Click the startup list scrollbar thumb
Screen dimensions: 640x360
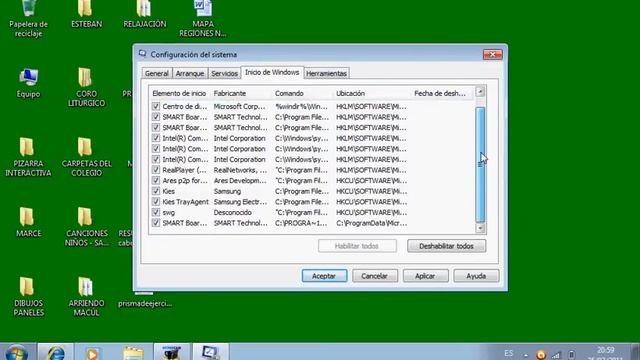click(480, 164)
